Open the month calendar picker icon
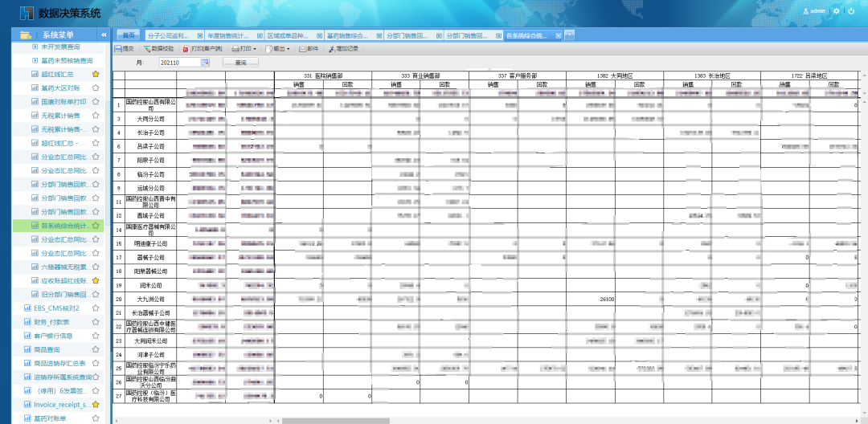 (205, 63)
